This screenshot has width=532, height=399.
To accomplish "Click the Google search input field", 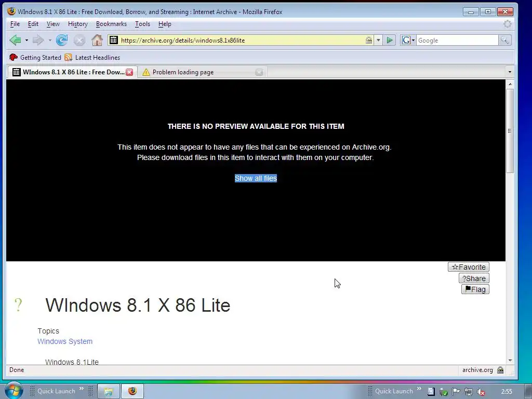I will pos(457,41).
